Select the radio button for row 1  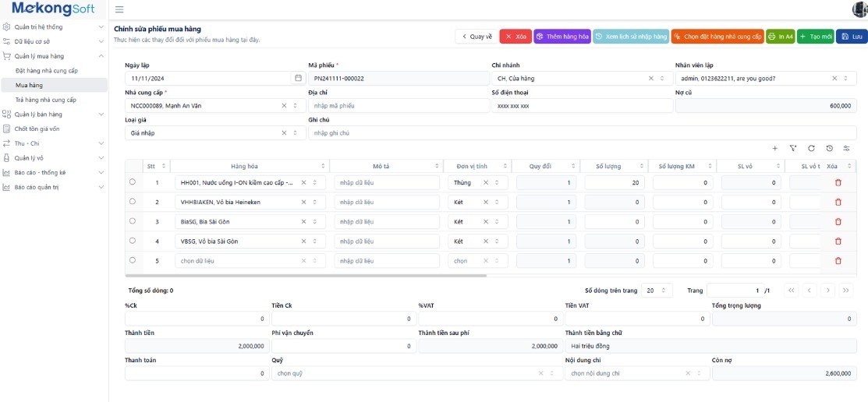pyautogui.click(x=132, y=182)
